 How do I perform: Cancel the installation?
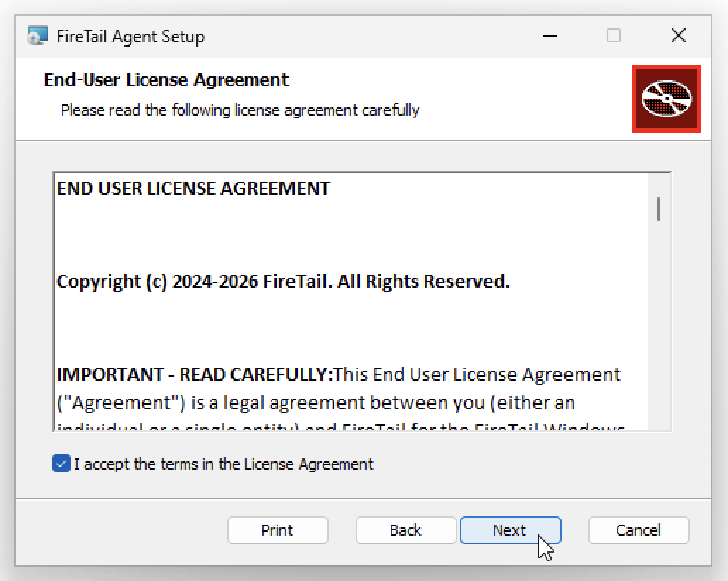point(638,530)
